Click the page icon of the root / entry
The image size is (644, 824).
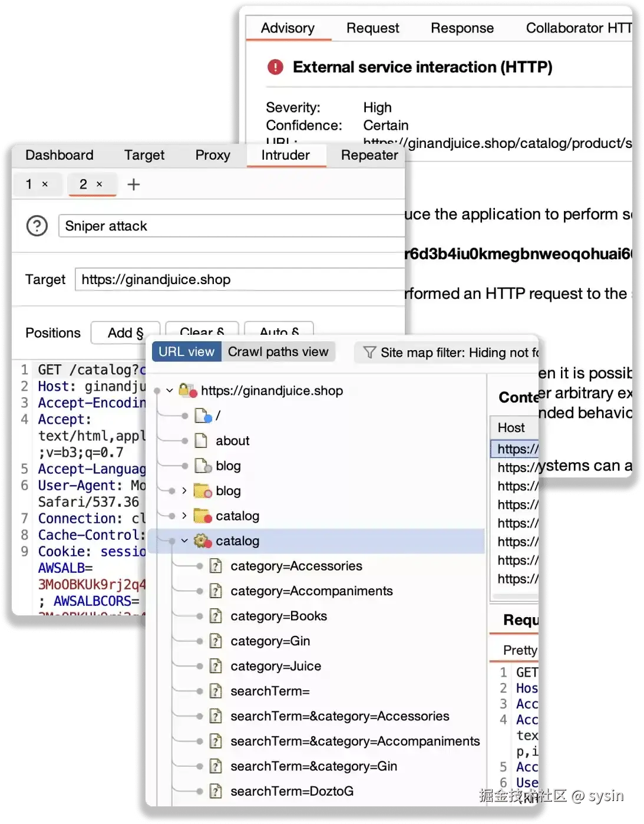click(202, 415)
